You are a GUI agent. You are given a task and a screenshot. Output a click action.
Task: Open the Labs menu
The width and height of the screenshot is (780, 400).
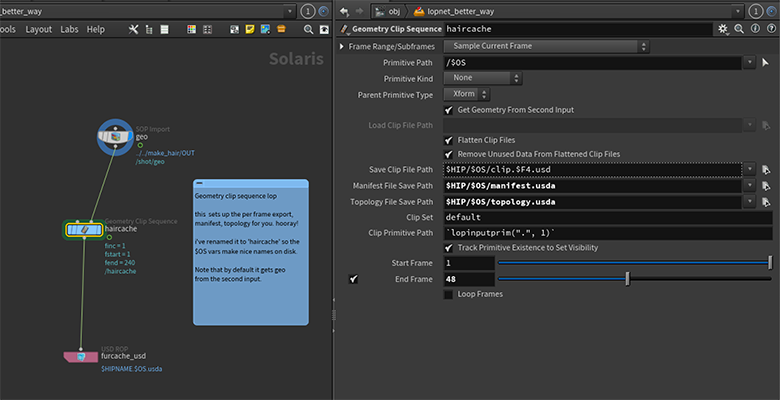click(69, 29)
